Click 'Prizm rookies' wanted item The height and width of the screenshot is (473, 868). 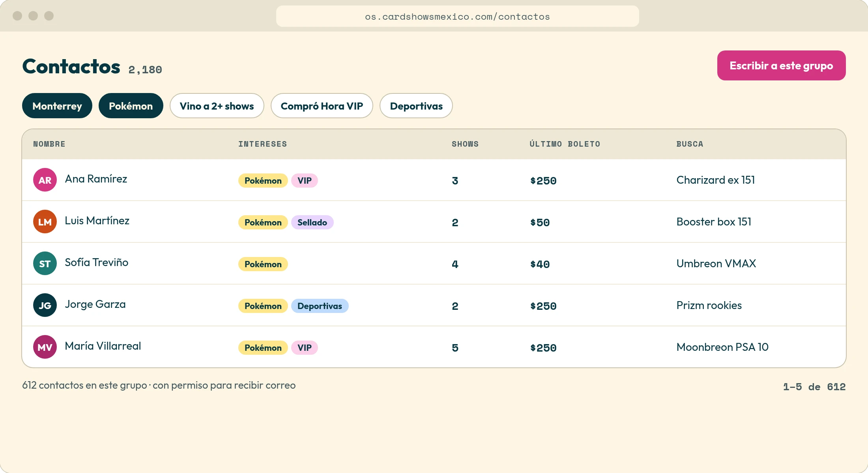(x=709, y=305)
